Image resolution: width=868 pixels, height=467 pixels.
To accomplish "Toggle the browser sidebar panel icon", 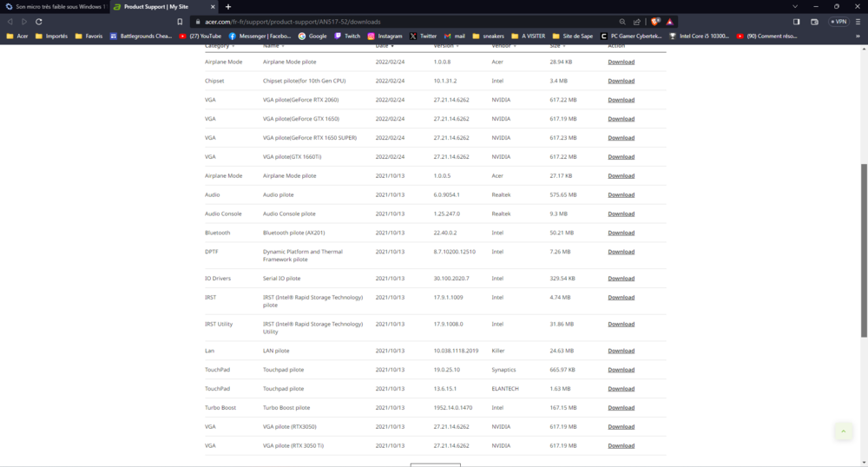I will tap(796, 22).
